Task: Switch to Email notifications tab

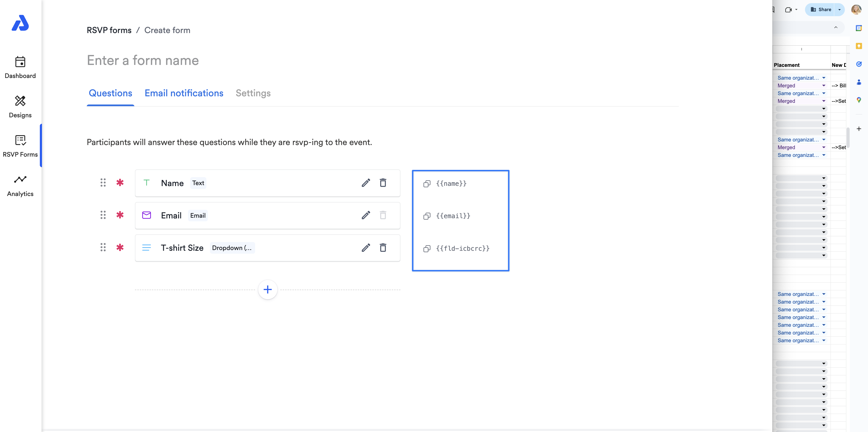Action: 184,93
